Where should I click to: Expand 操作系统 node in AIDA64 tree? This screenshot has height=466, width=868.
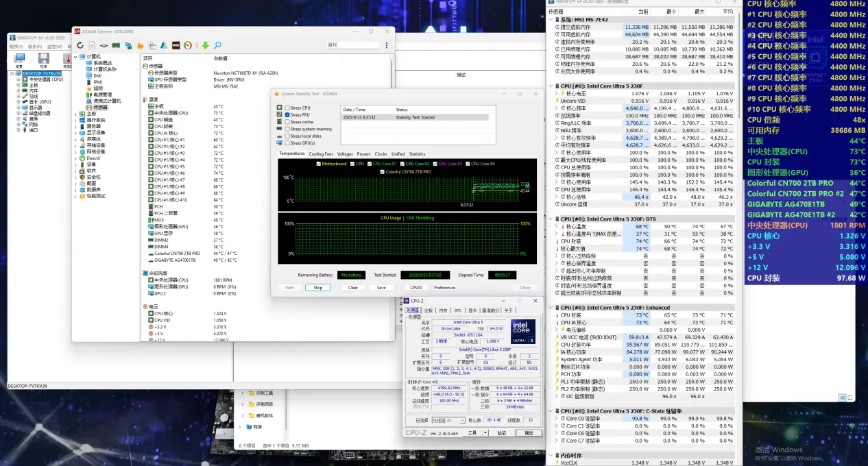click(x=75, y=120)
